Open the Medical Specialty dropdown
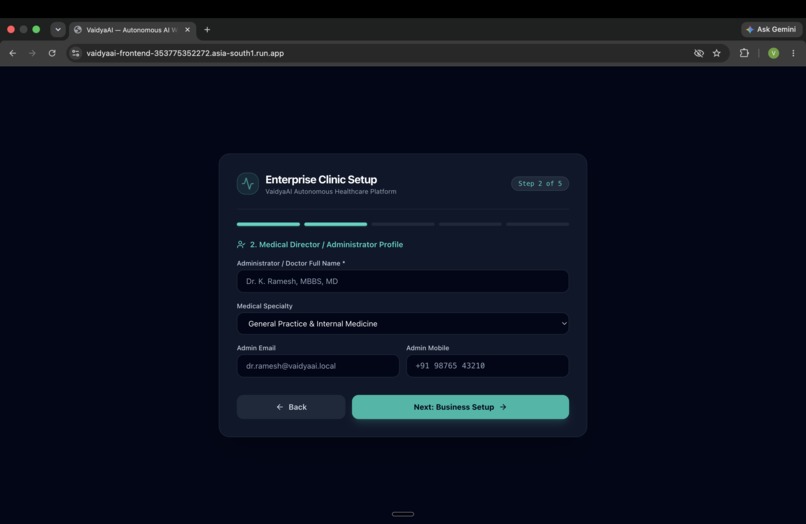 (x=402, y=323)
